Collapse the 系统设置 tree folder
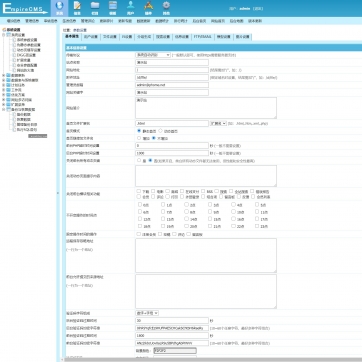 pos(4,35)
